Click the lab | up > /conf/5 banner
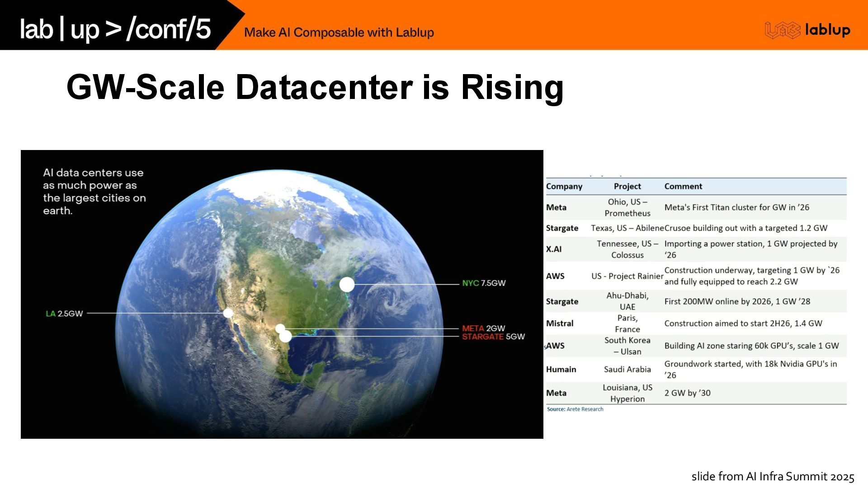The image size is (868, 488). [x=115, y=29]
